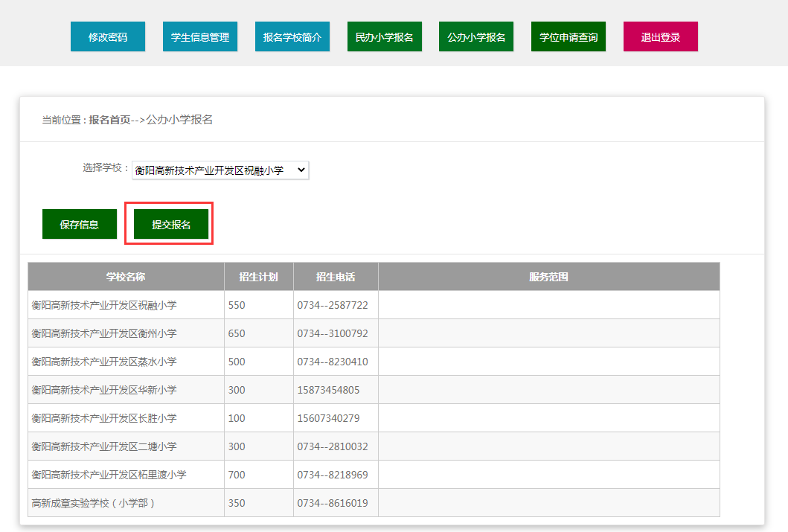This screenshot has height=532, width=788.
Task: Click the 选择学校 label
Action: (x=105, y=167)
